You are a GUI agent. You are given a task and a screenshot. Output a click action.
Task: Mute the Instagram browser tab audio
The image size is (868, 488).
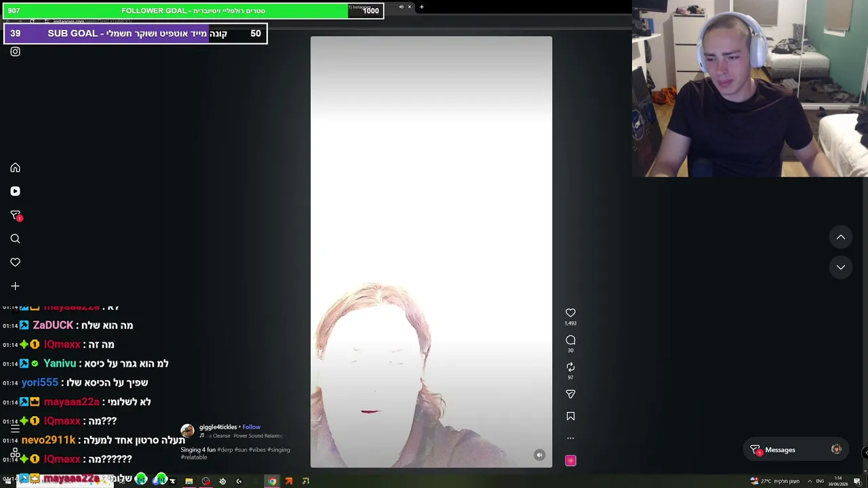(401, 7)
